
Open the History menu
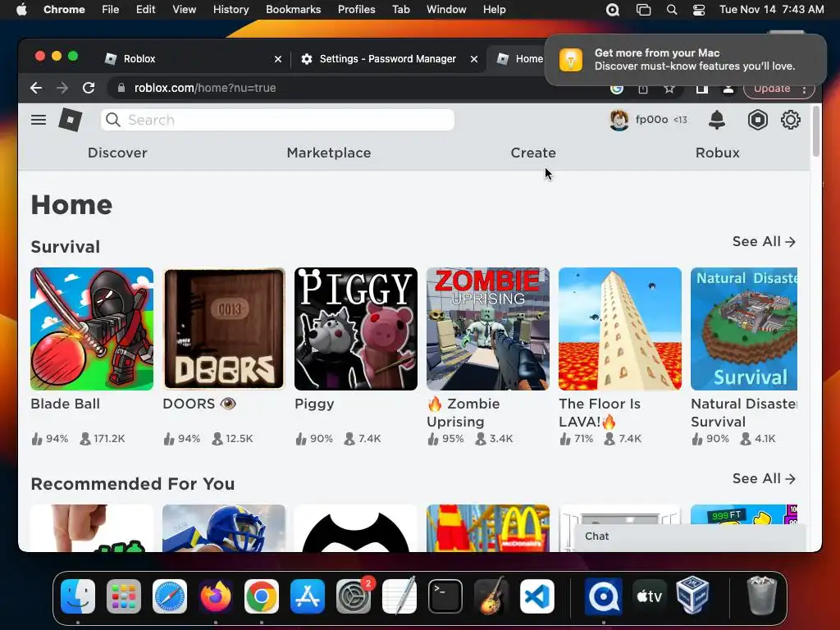231,10
